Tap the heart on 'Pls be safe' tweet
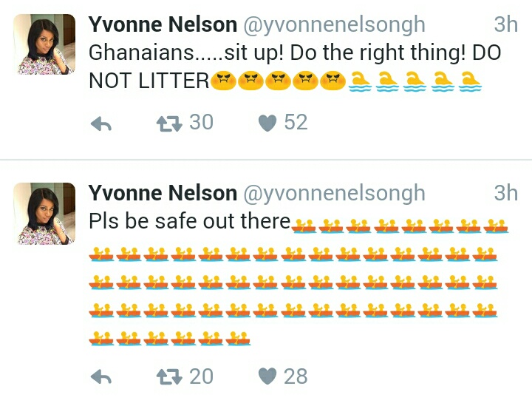Image resolution: width=532 pixels, height=406 pixels. point(267,377)
